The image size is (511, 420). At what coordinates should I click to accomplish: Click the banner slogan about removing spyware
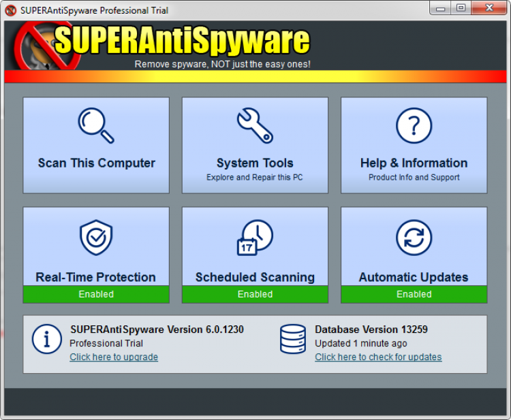(223, 64)
